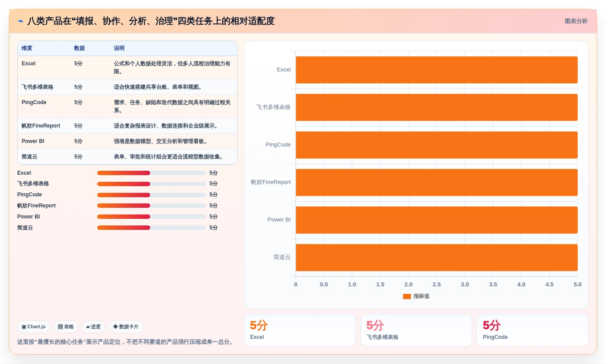Click the 飞书多维表格 bar in the chart
The width and height of the screenshot is (606, 364).
click(436, 107)
